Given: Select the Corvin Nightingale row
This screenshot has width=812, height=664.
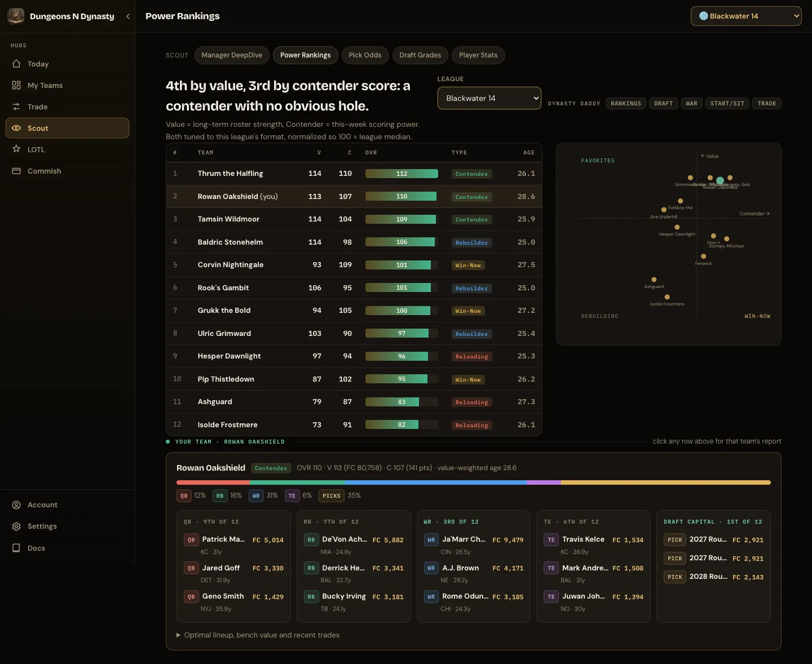Looking at the screenshot, I should pos(354,265).
